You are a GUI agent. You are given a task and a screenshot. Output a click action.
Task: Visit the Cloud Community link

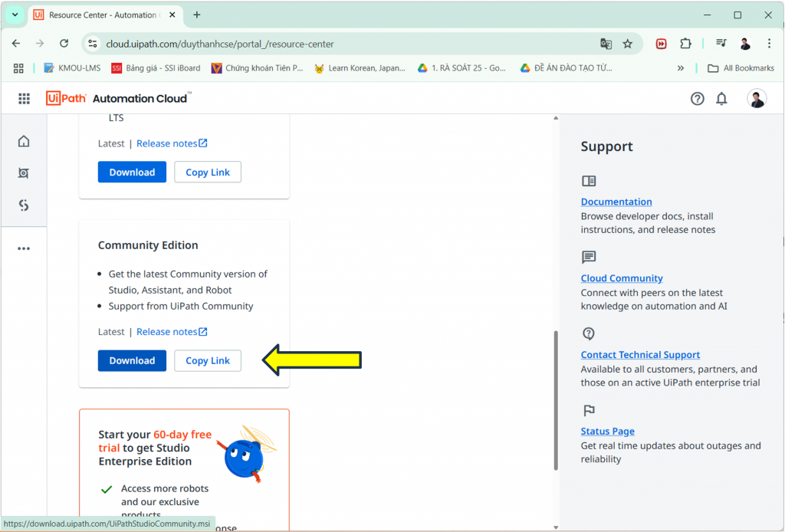click(622, 278)
